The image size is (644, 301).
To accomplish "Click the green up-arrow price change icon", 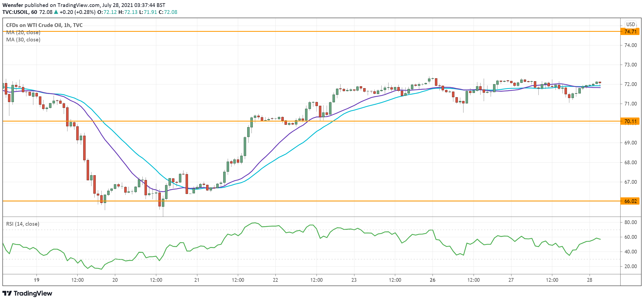I will pos(56,12).
